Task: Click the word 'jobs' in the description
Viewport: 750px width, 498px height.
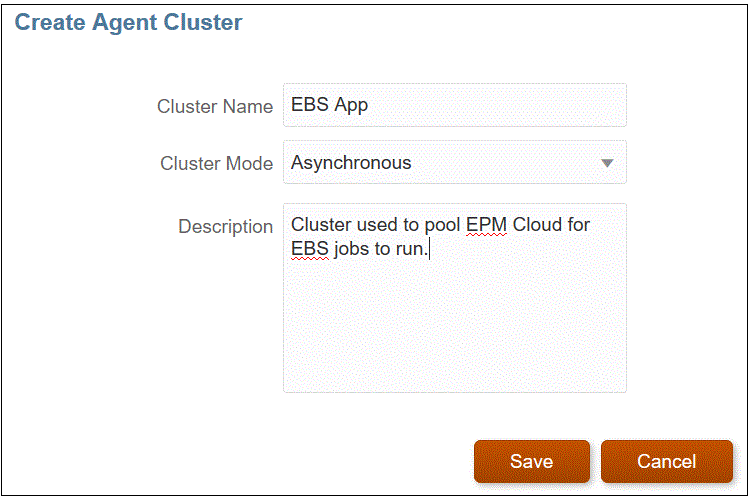Action: (352, 249)
